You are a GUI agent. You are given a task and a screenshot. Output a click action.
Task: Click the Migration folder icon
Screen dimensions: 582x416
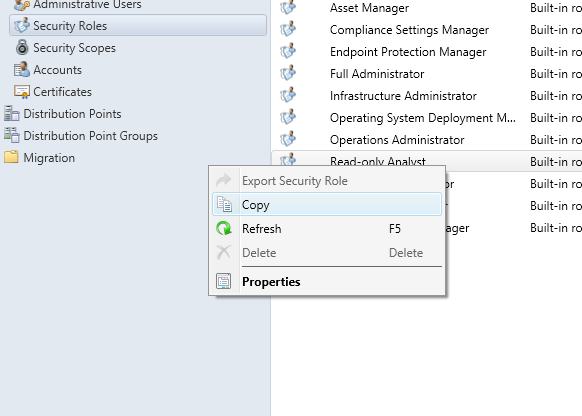11,157
